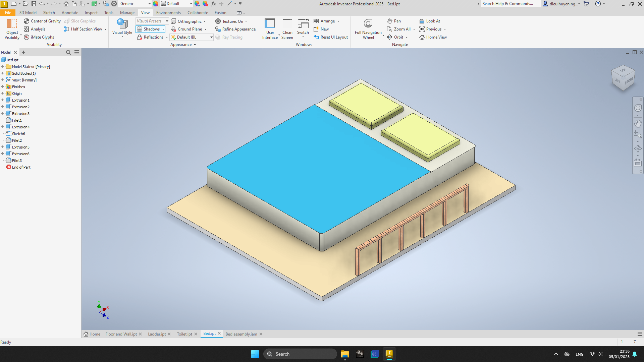
Task: Create a New window
Action: click(x=321, y=29)
